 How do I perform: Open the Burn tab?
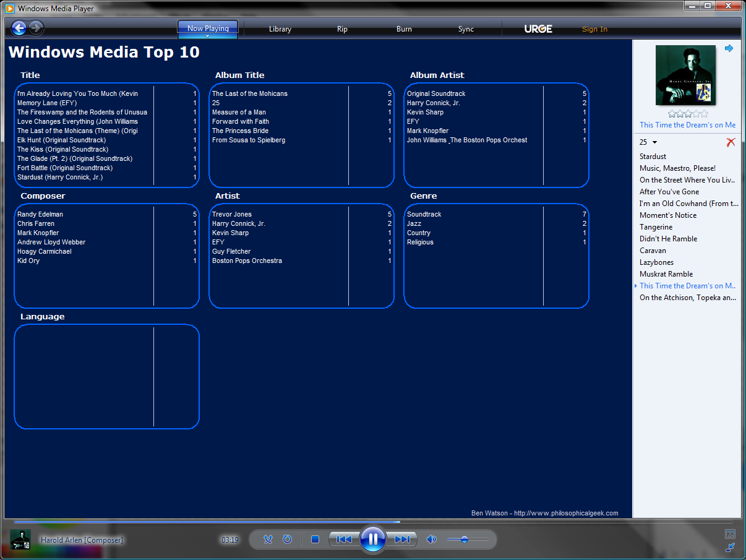pos(405,29)
